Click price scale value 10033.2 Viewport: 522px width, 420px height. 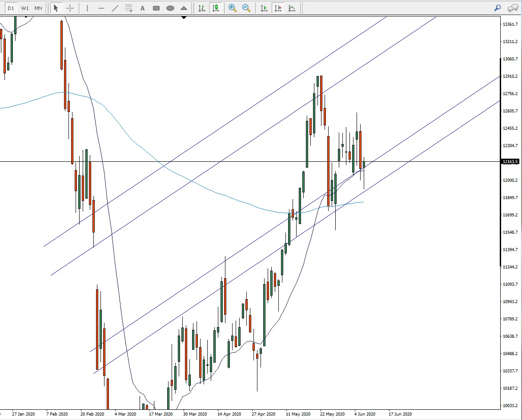(510, 405)
